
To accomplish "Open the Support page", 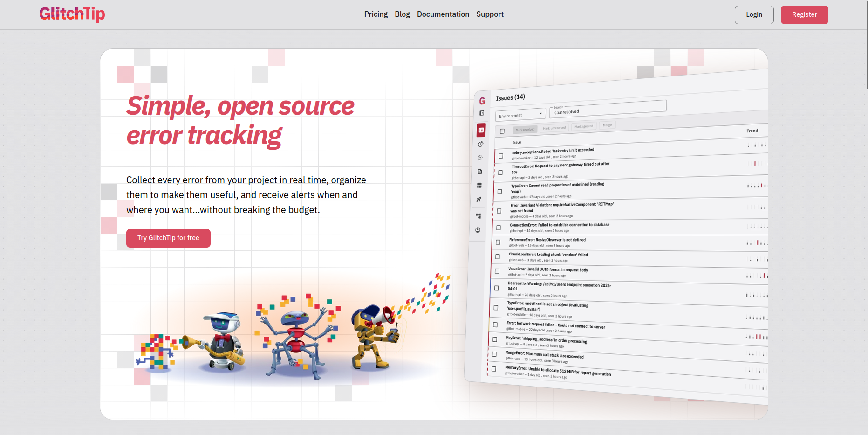I will click(490, 14).
